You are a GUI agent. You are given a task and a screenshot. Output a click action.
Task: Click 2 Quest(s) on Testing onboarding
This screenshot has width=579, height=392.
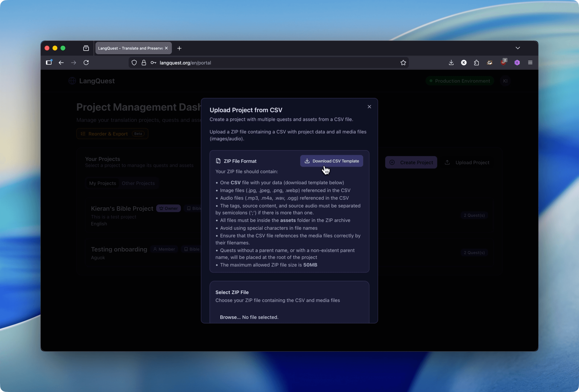[474, 253]
